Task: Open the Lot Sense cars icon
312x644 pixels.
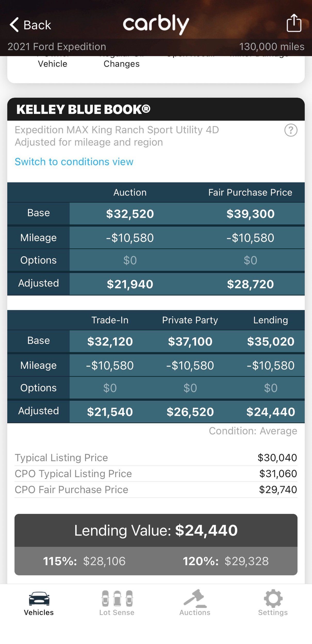Action: (x=117, y=598)
